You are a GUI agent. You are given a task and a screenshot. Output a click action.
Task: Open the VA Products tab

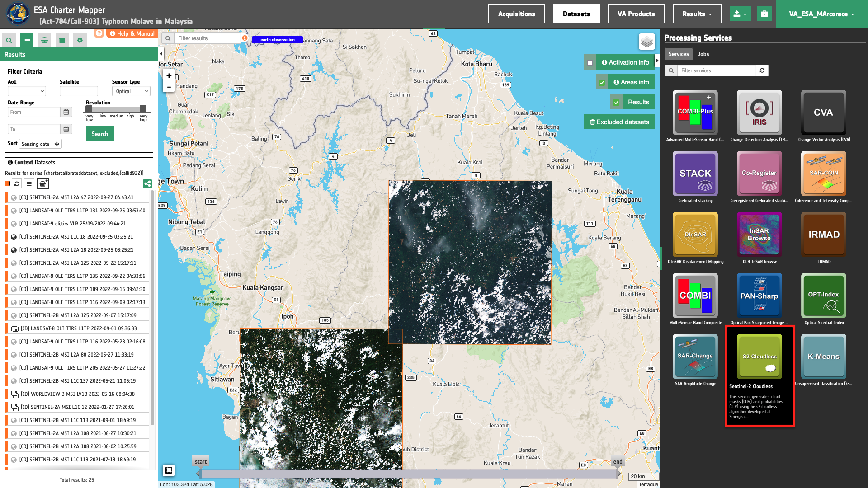click(636, 14)
